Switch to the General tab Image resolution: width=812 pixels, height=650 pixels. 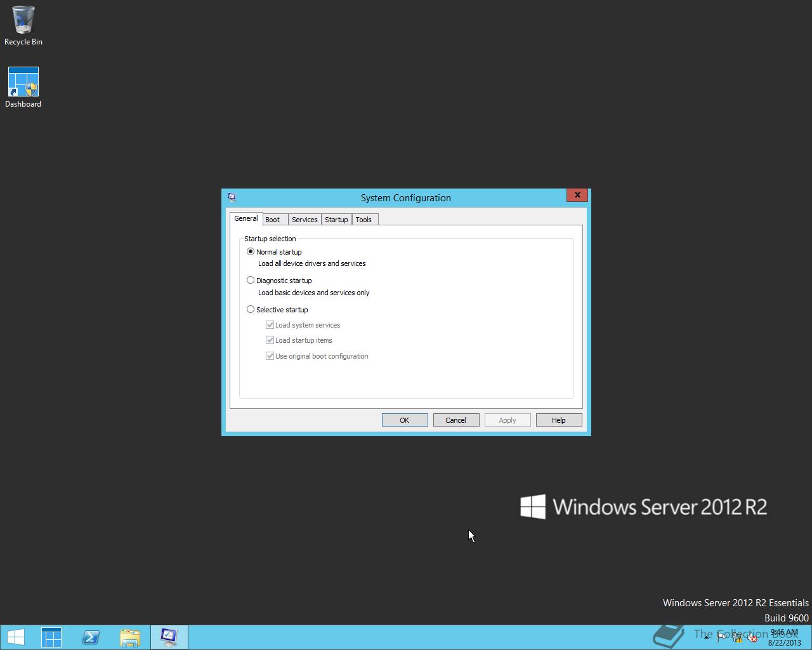[246, 218]
